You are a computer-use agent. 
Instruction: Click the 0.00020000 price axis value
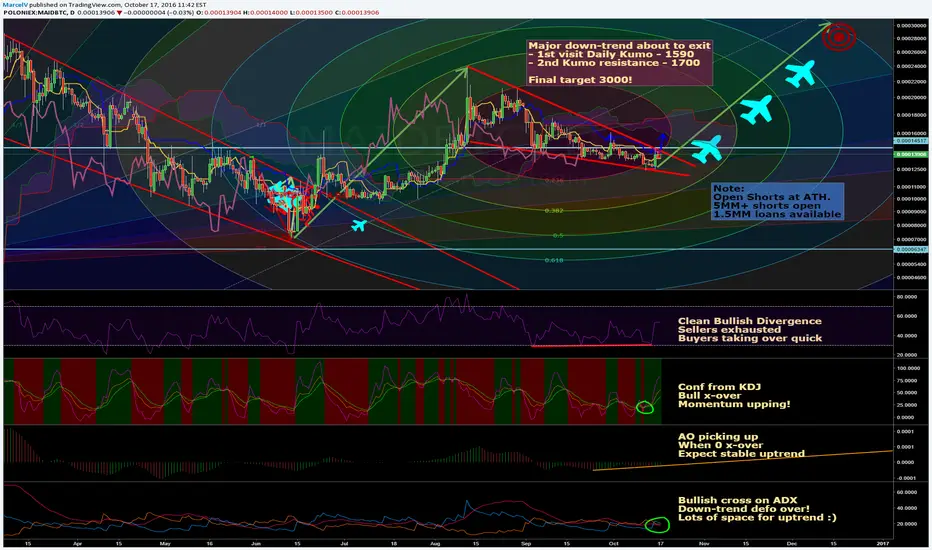point(912,98)
